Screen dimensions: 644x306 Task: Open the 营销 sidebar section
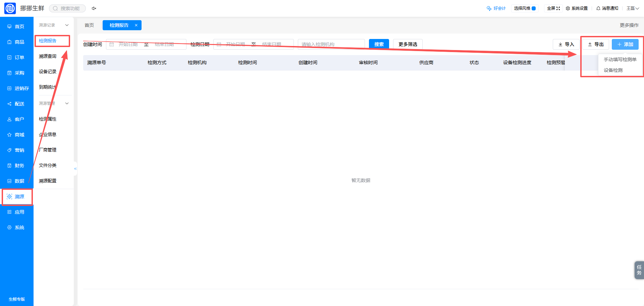[x=17, y=150]
